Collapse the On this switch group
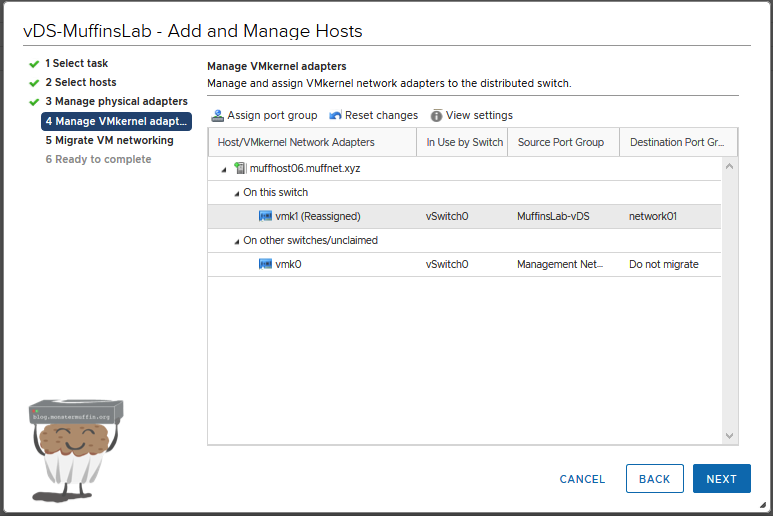This screenshot has width=773, height=516. coord(236,193)
